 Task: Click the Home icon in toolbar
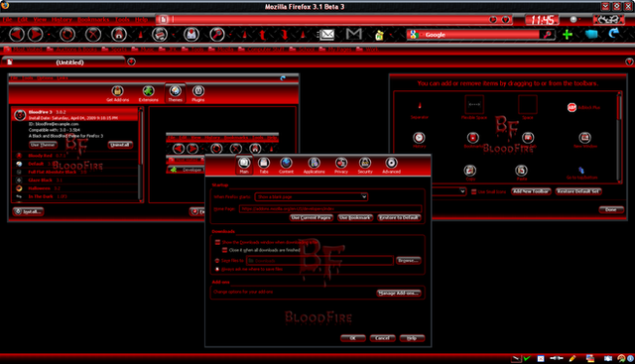(x=119, y=35)
